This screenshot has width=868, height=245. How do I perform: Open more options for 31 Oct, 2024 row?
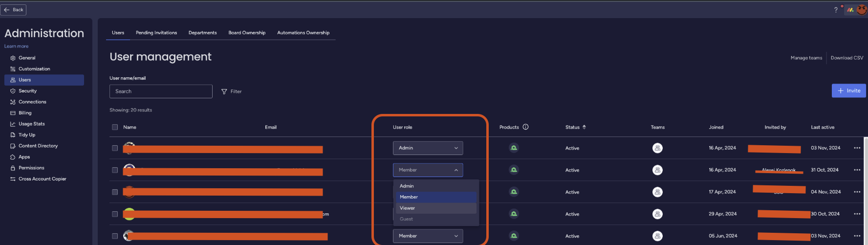click(857, 170)
